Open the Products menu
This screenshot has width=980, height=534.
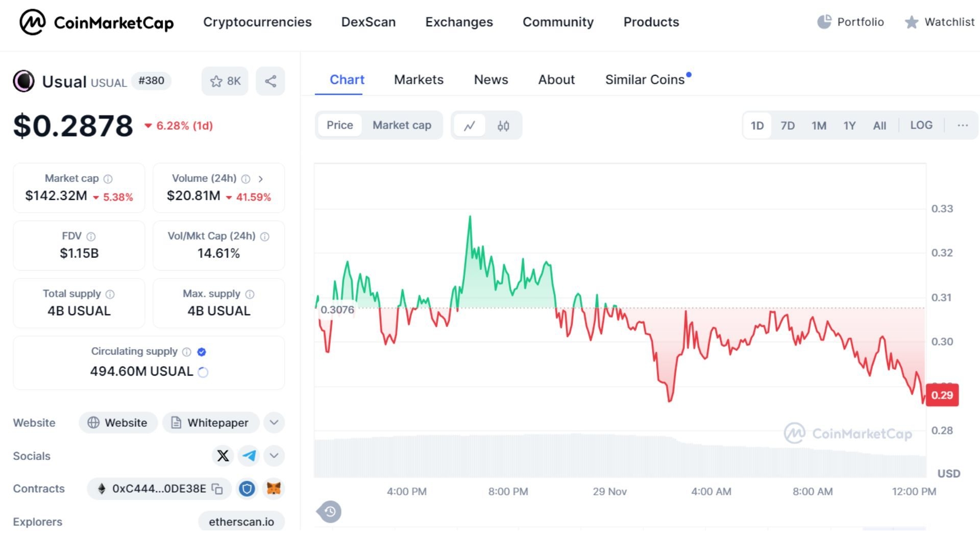[x=651, y=22]
